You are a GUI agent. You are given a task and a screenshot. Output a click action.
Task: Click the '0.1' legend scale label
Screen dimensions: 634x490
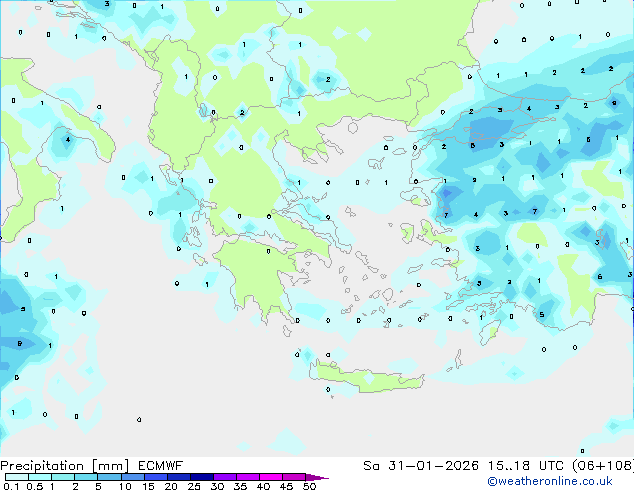click(11, 486)
